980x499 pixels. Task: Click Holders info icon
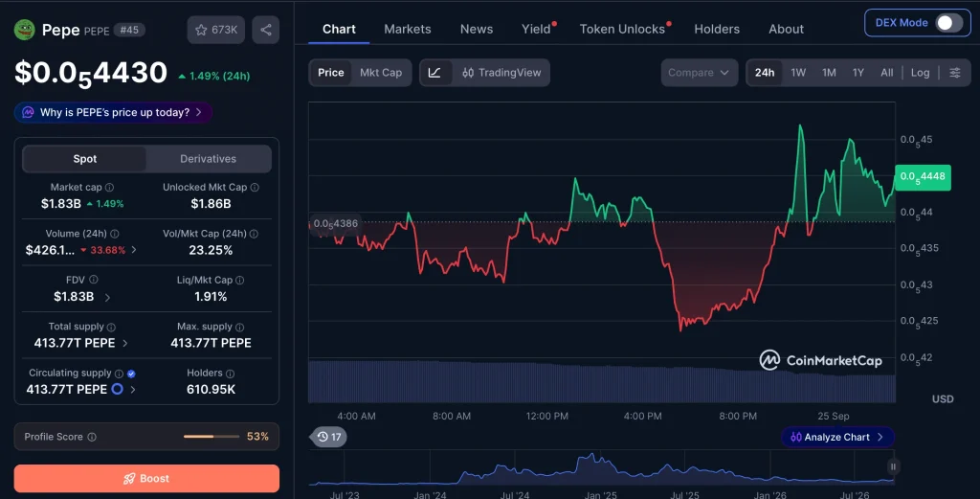tap(230, 374)
